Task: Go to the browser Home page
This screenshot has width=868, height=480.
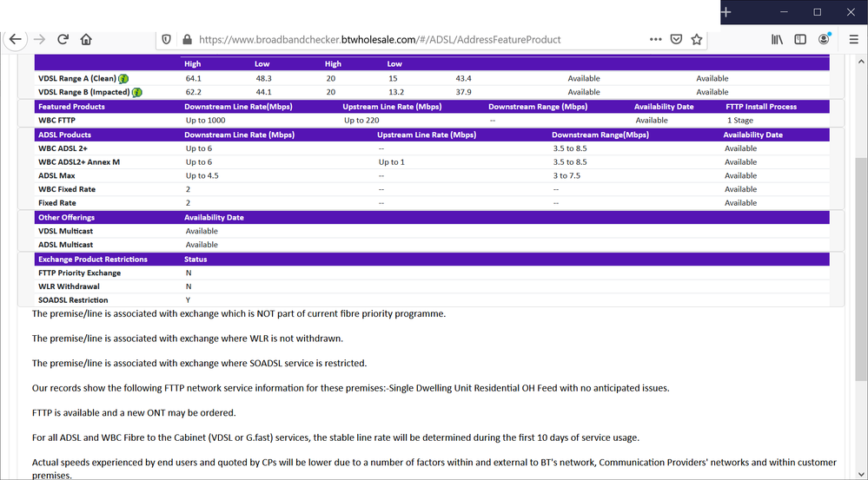Action: click(86, 40)
